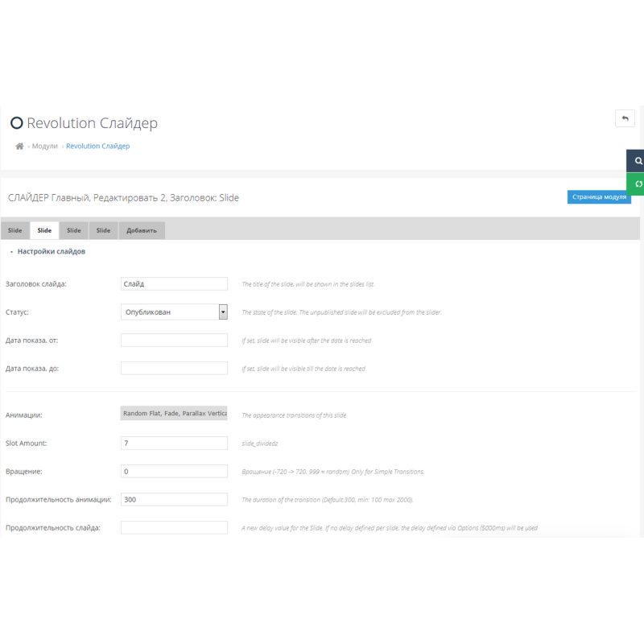
Task: Select the fourth Slide tab
Action: pos(103,229)
